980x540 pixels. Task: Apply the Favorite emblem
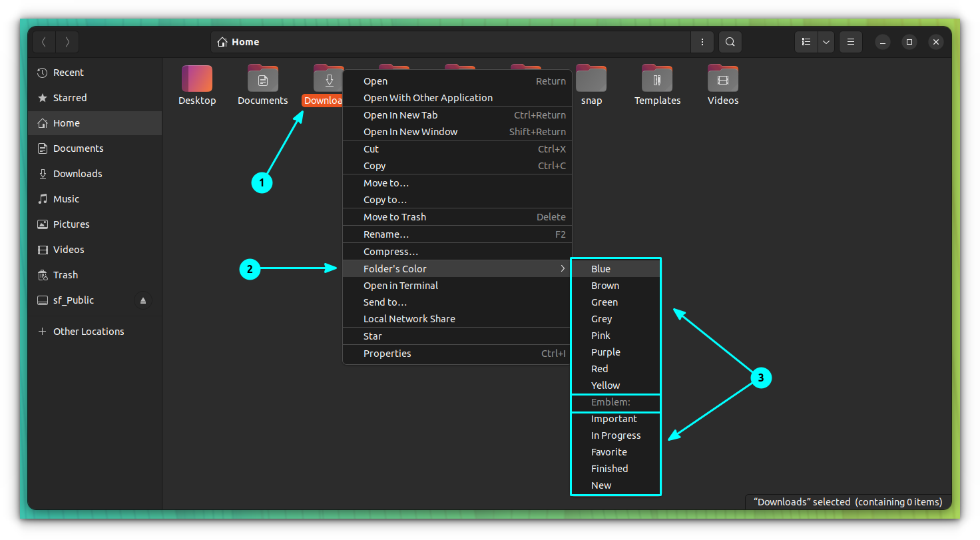tap(616, 452)
